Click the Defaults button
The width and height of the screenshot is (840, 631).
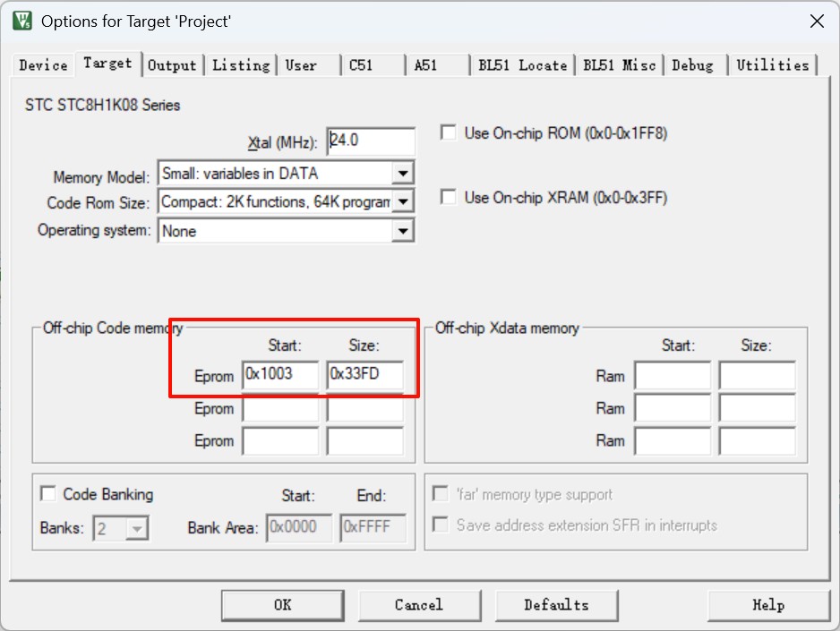[556, 605]
